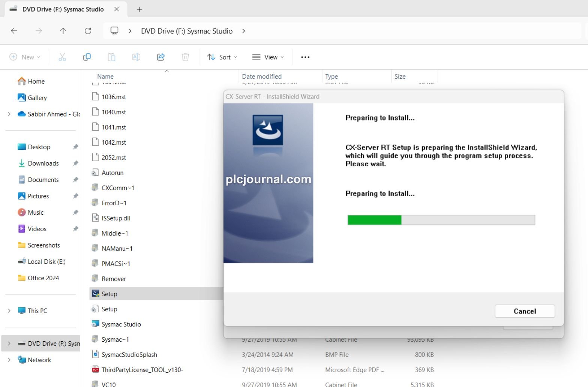Click the ISSetup.dll file icon

tap(95, 218)
